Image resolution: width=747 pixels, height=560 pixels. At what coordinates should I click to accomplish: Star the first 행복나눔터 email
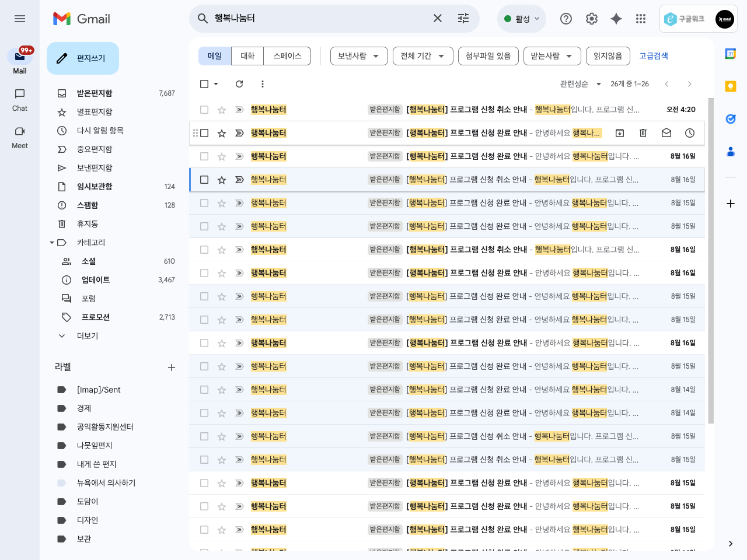[x=222, y=110]
